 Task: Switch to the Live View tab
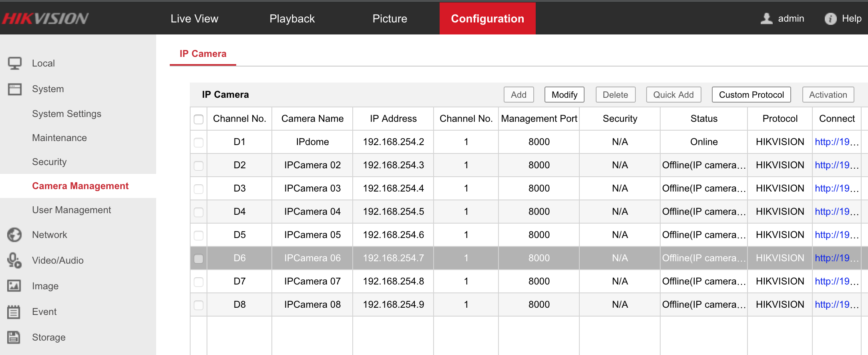coord(194,18)
